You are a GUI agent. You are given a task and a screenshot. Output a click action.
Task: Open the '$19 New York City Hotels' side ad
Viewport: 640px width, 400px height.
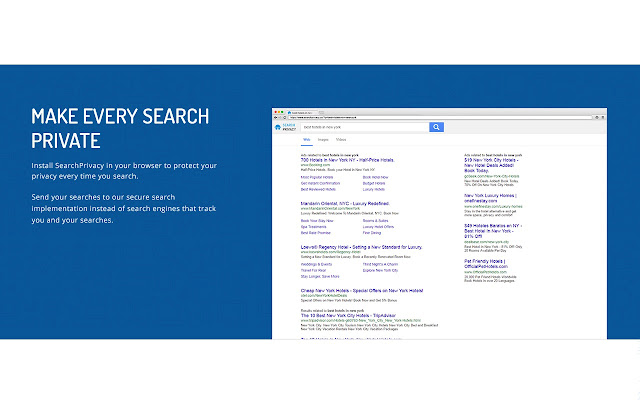491,165
